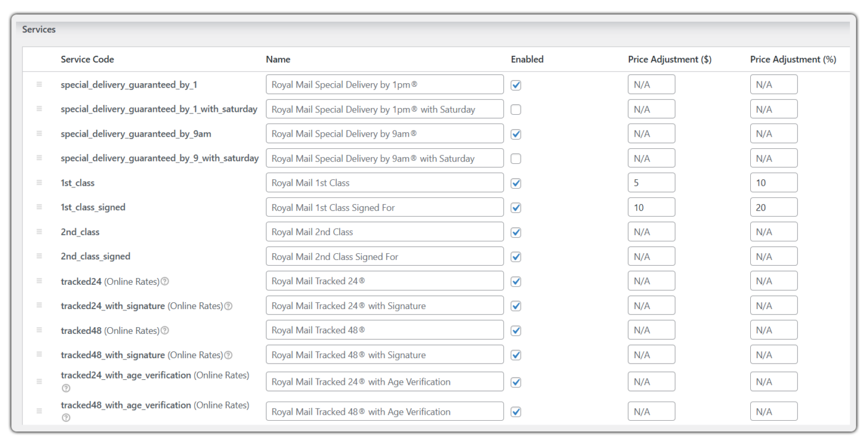868x445 pixels.
Task: Click the Service Code column header
Action: [87, 60]
